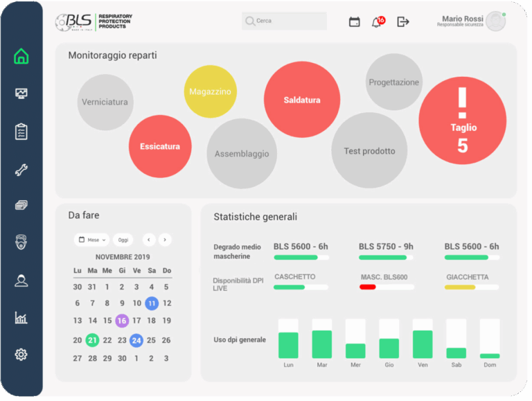Click the calendar icon in header
The image size is (532, 401).
point(355,21)
